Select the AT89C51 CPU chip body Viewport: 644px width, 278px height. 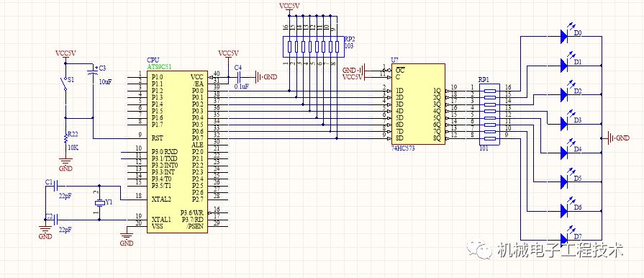point(178,152)
